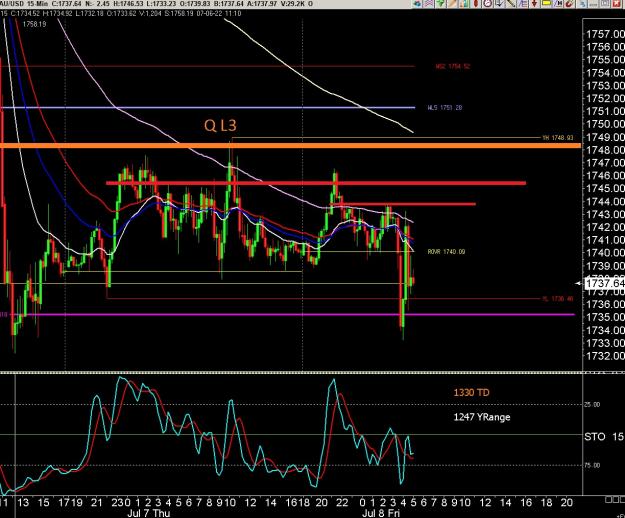Click the STO 15 indicator label

click(x=604, y=437)
